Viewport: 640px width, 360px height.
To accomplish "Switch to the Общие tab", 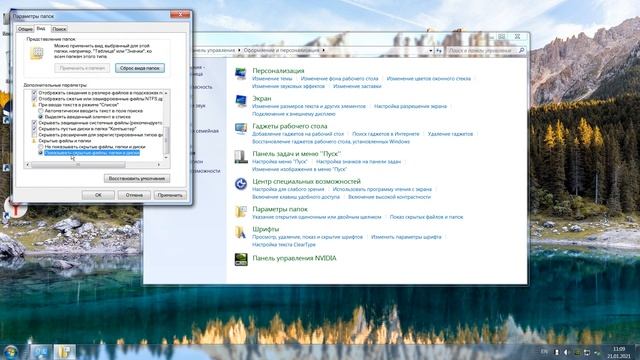I will coord(25,29).
